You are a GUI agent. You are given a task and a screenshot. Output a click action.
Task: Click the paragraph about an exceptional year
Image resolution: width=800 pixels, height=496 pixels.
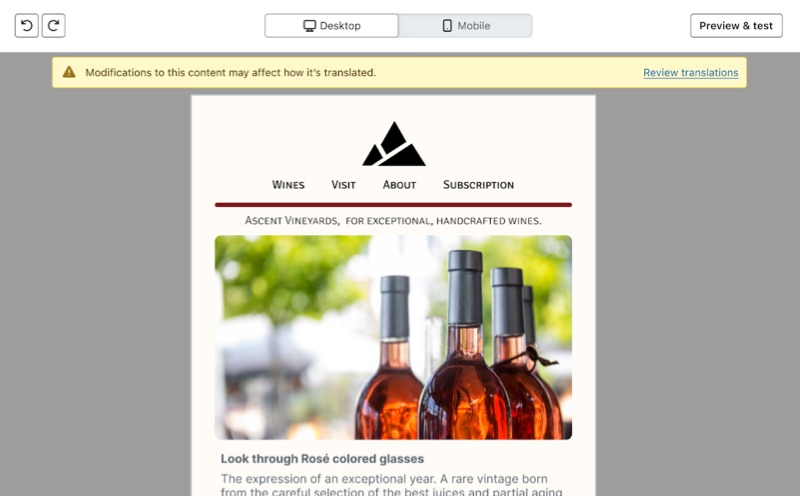[392, 485]
